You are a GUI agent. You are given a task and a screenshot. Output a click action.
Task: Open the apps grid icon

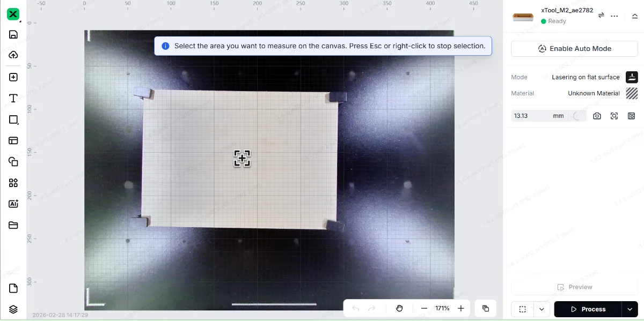pyautogui.click(x=13, y=183)
